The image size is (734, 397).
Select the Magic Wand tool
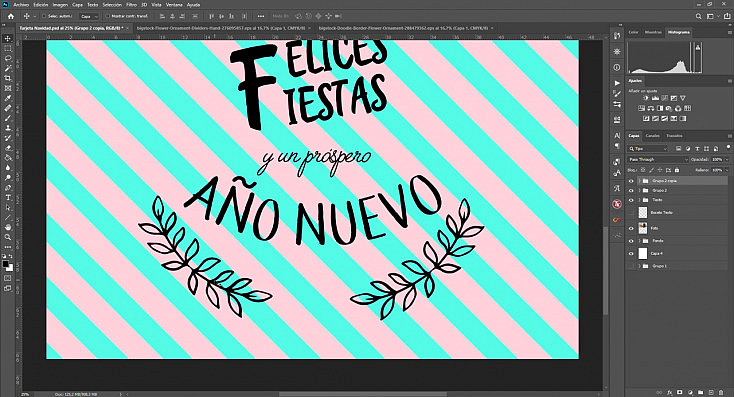click(7, 68)
